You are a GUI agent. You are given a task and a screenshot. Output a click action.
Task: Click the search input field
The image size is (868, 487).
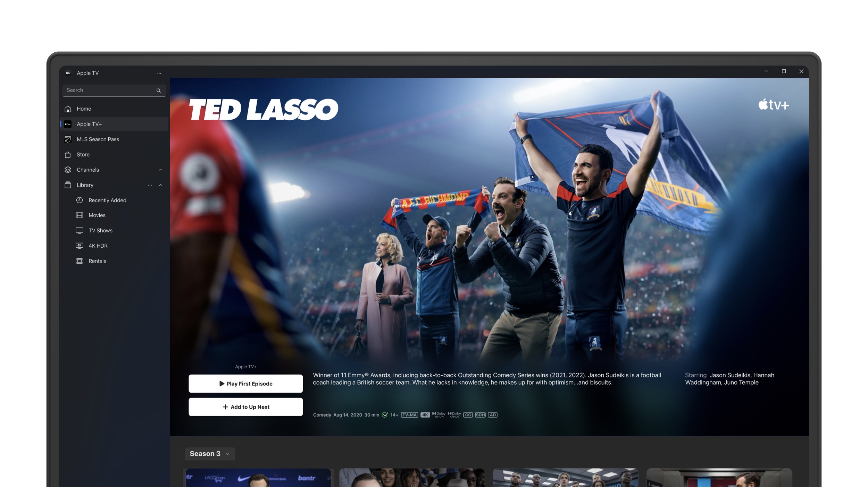[113, 90]
